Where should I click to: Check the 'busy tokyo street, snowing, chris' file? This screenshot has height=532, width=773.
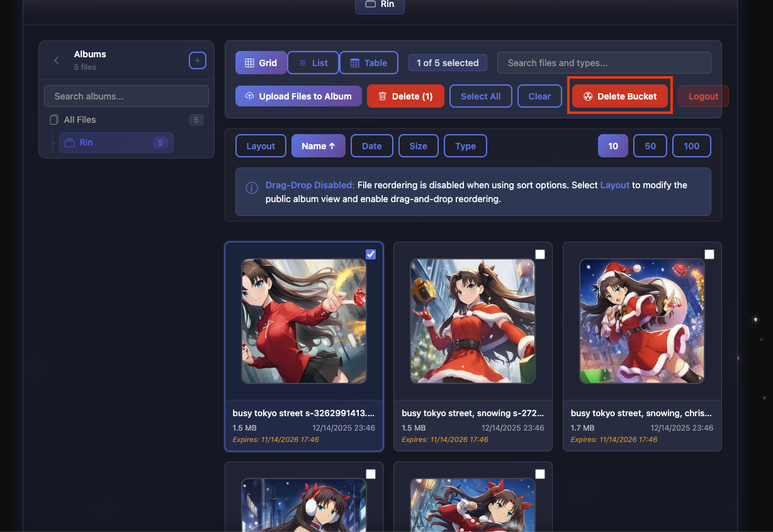709,254
